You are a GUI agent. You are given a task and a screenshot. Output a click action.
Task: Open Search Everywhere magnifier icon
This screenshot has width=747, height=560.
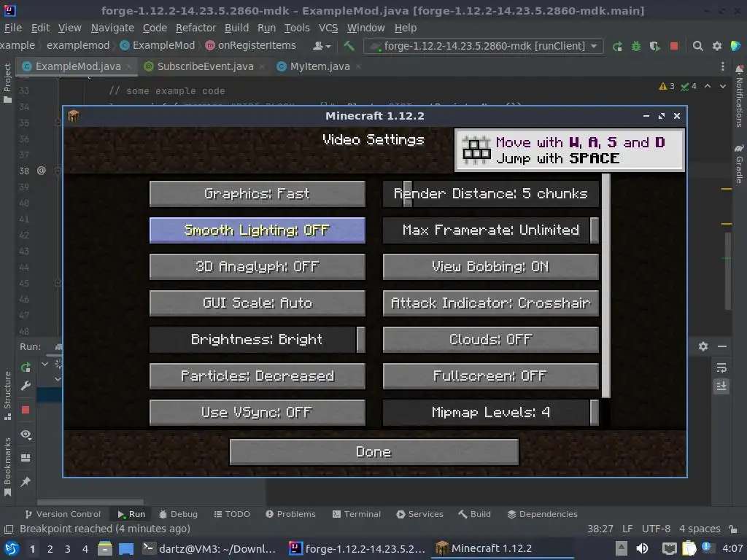coord(697,46)
